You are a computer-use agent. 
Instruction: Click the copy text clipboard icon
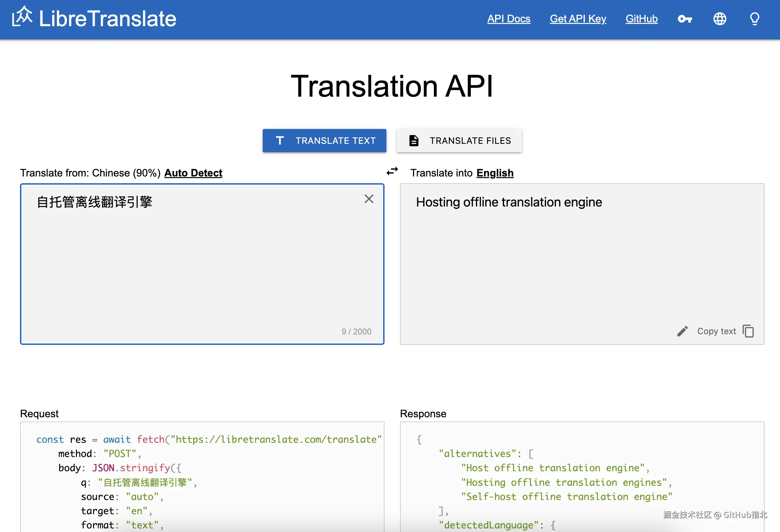[x=748, y=331]
